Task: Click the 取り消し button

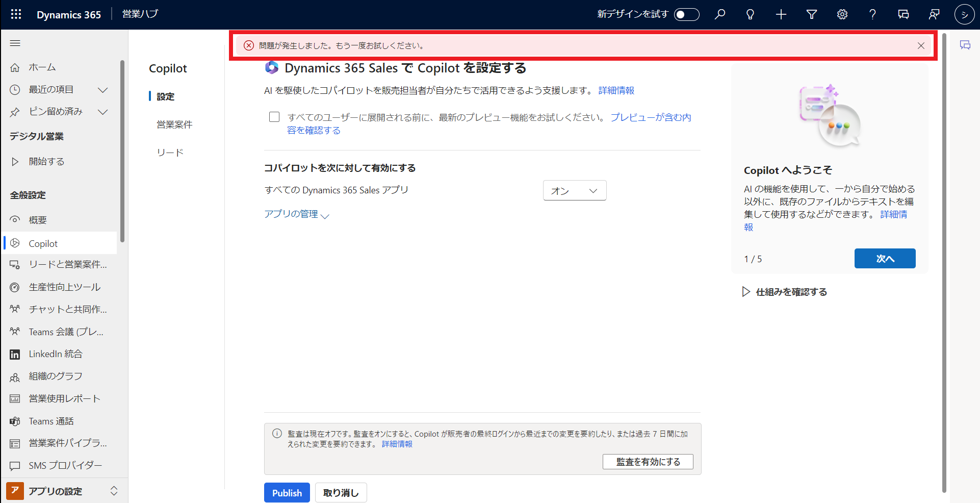Action: tap(341, 493)
